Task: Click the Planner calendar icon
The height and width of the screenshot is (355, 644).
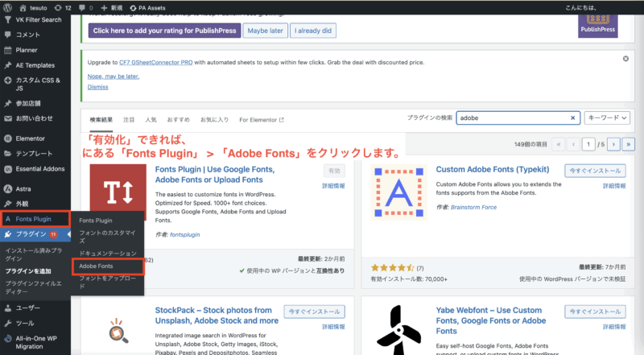Action: pyautogui.click(x=8, y=50)
